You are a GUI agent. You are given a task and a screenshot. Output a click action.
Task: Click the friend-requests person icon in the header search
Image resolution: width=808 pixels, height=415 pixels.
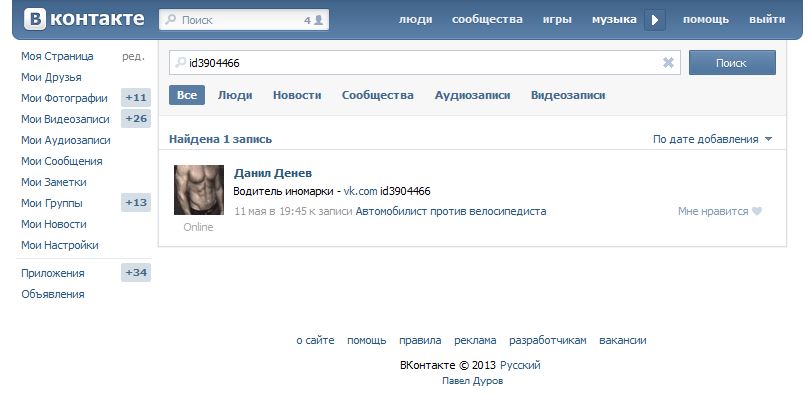318,20
